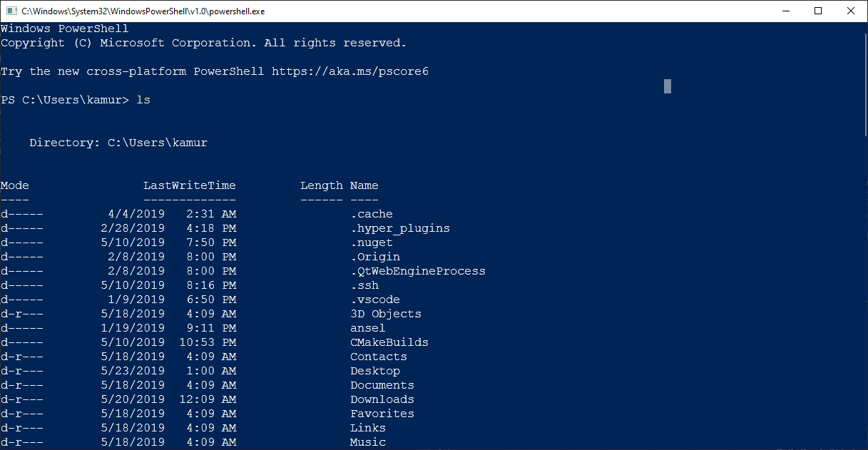This screenshot has width=868, height=450.
Task: Select the Desktop directory entry
Action: pos(375,370)
